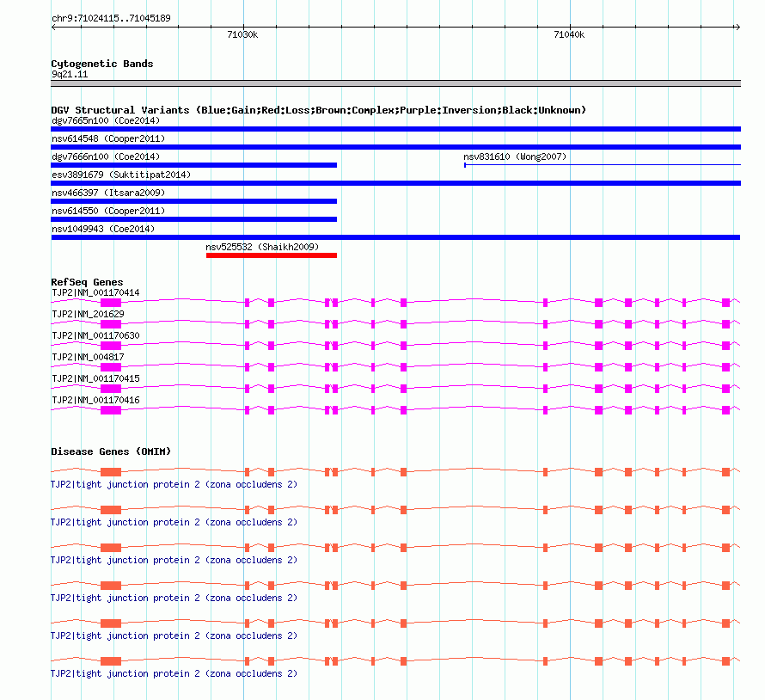Open the second TJP2 tight junction protein link
Screen dimensions: 765x700
[x=174, y=522]
